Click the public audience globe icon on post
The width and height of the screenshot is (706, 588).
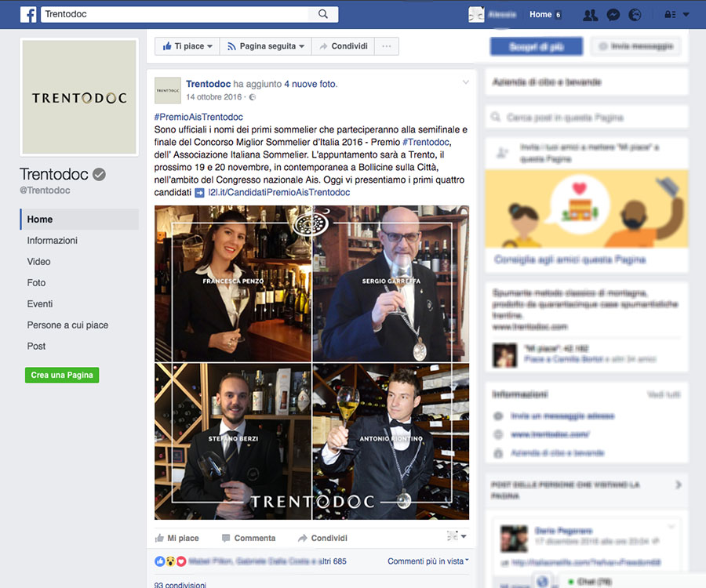click(253, 97)
